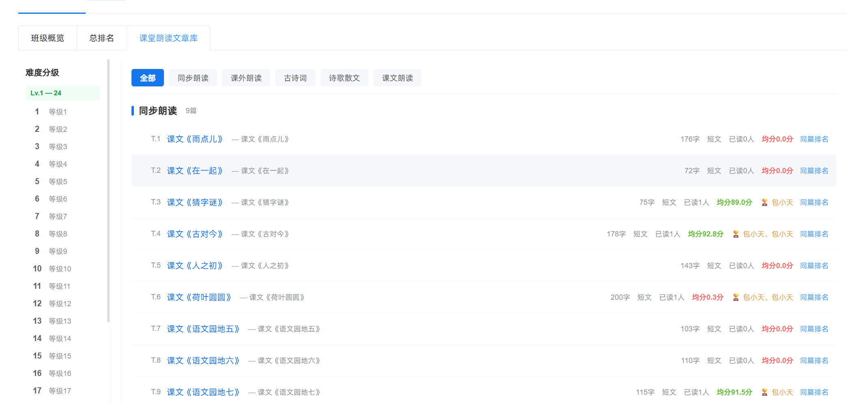Click trophy icon in 猜字谜 row
The image size is (868, 404).
pyautogui.click(x=765, y=202)
